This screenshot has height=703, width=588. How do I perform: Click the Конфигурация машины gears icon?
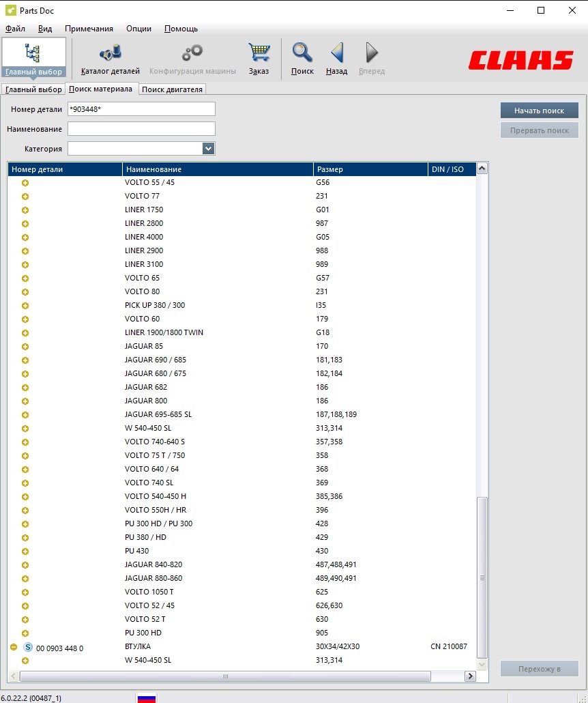click(x=192, y=53)
